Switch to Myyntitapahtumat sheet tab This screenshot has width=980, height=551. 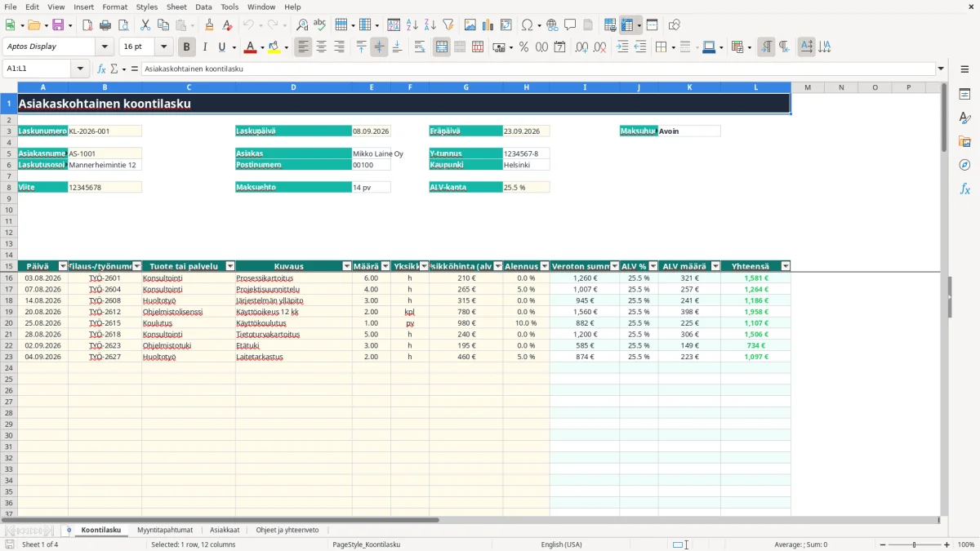[x=165, y=530]
